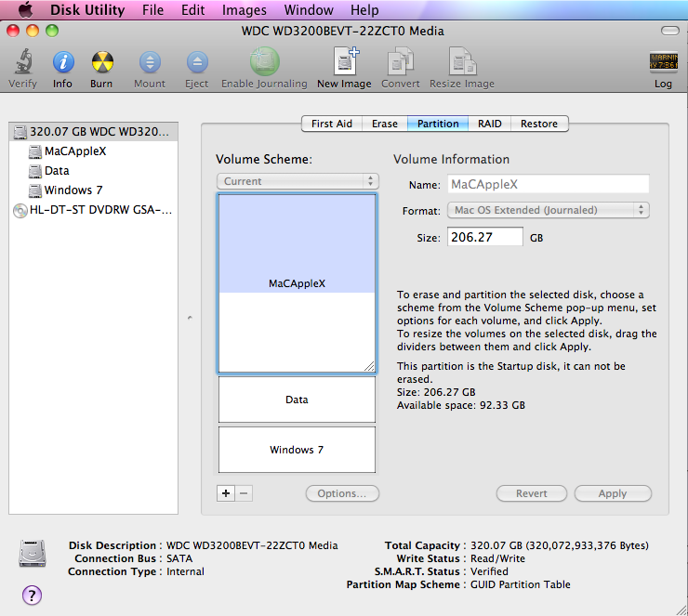The width and height of the screenshot is (688, 616).
Task: Click the New Image icon
Action: tap(345, 61)
